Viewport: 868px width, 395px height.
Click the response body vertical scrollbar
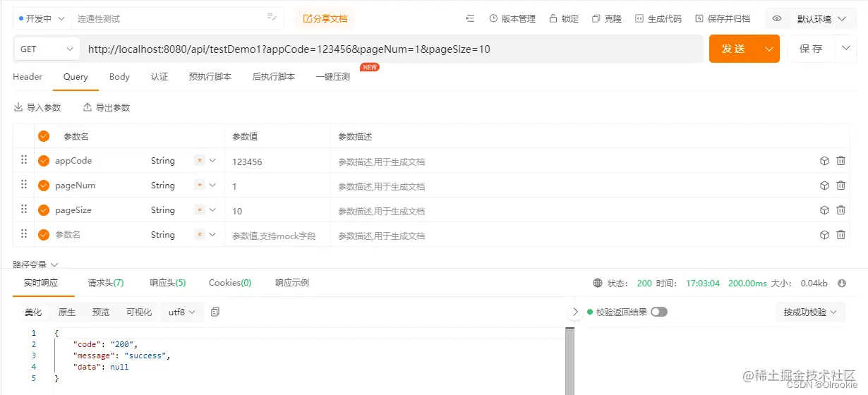coord(569,360)
